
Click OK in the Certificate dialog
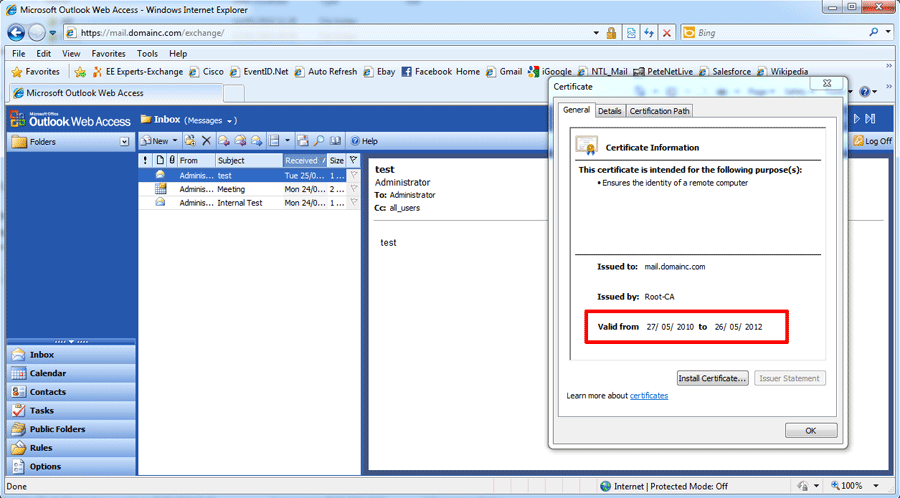[810, 430]
